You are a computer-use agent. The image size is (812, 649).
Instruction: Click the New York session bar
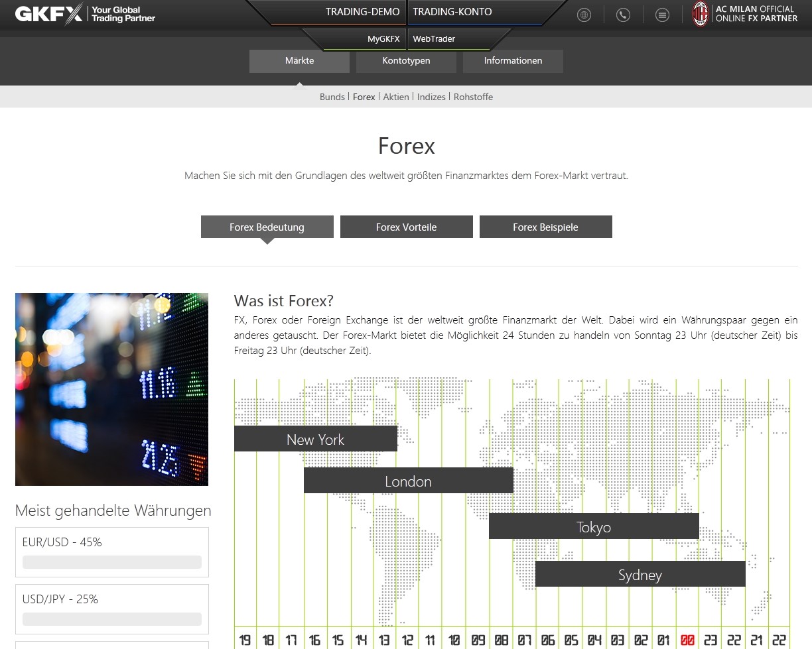click(x=316, y=439)
